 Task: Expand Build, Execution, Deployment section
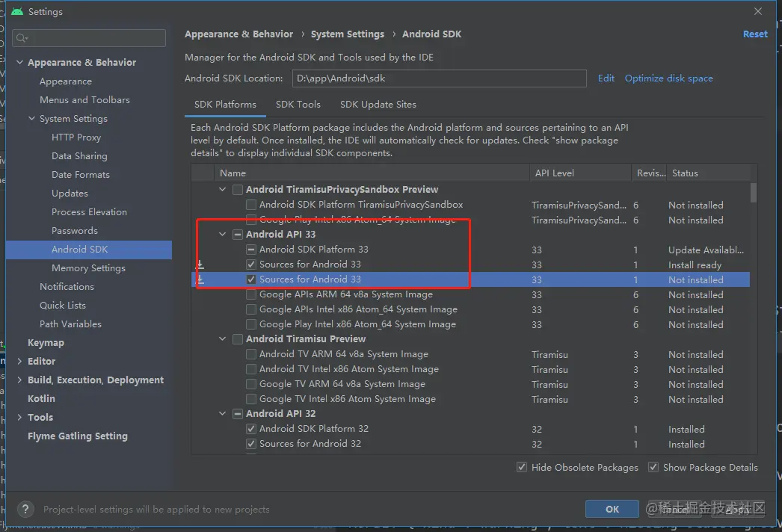tap(20, 380)
